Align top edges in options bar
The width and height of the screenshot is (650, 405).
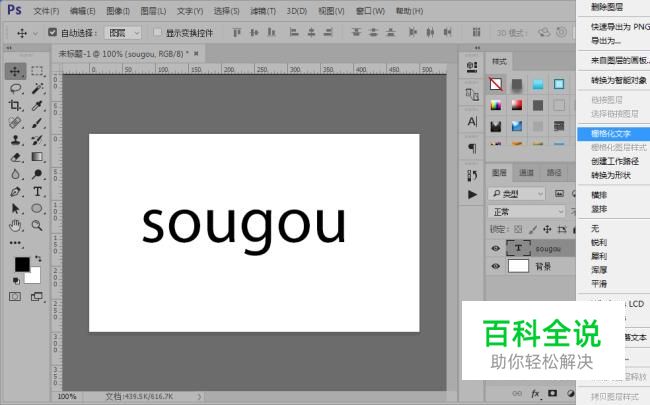(x=236, y=32)
